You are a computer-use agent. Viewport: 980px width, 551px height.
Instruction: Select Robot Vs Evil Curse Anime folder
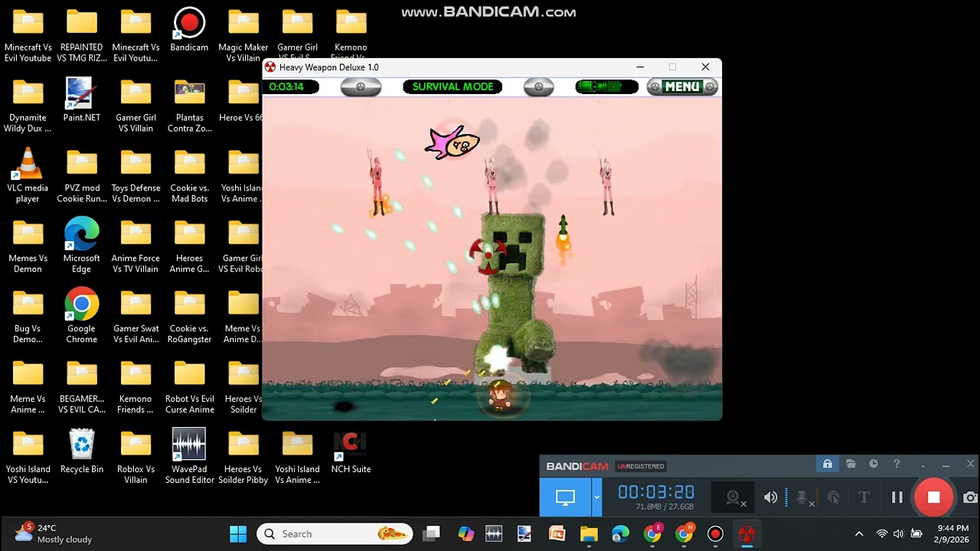tap(189, 387)
